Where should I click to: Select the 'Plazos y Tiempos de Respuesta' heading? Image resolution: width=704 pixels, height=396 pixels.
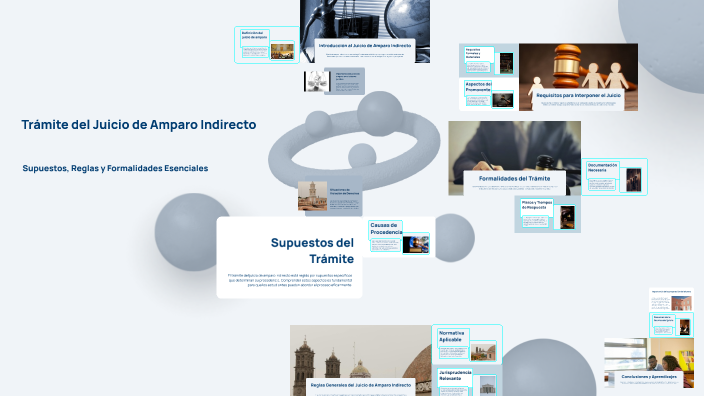pyautogui.click(x=537, y=205)
